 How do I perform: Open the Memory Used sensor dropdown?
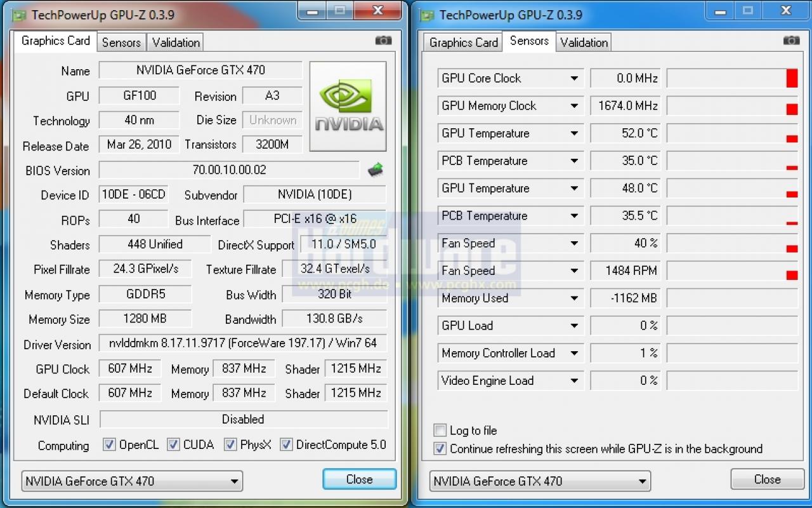[x=573, y=298]
